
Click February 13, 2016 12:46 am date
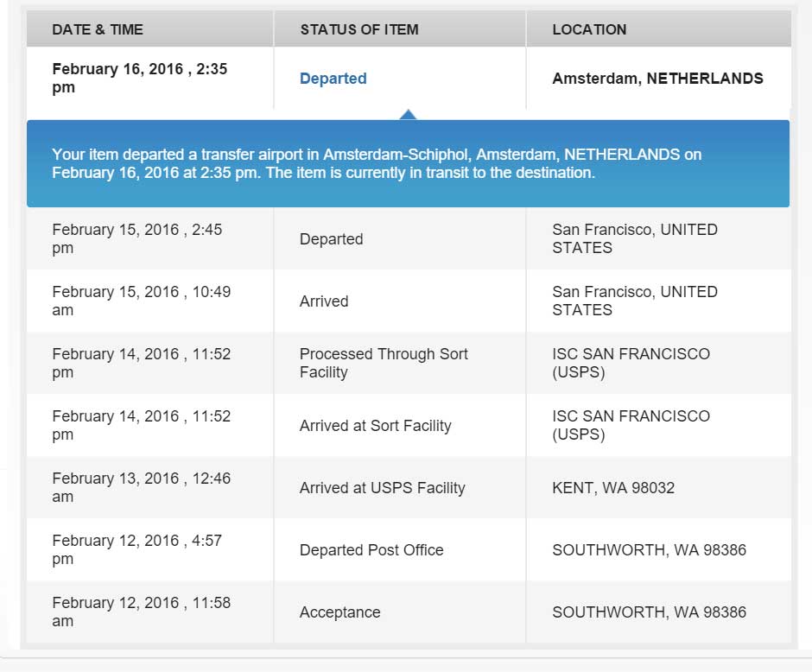(141, 487)
